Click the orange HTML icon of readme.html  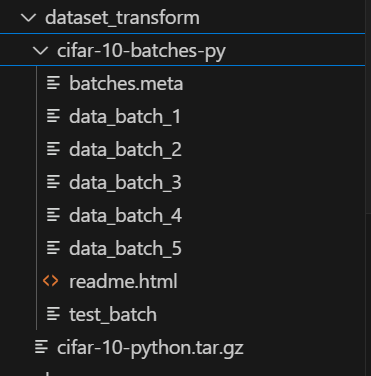[x=51, y=281]
